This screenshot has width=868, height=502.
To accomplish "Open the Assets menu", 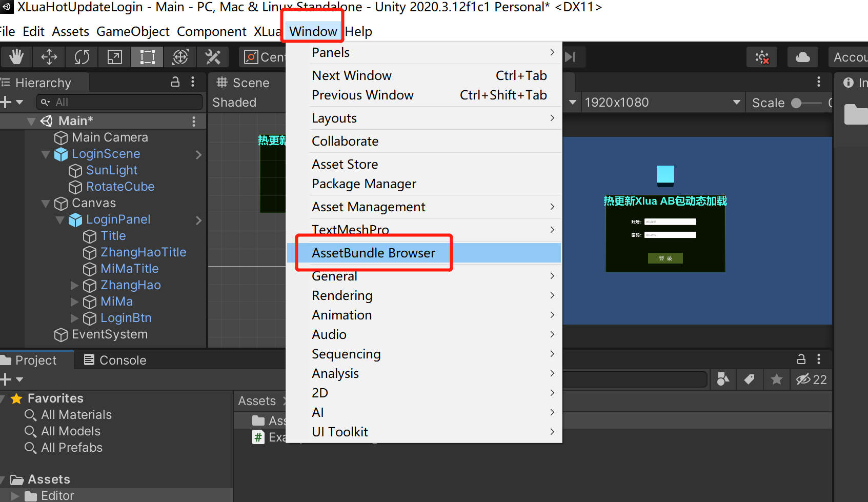I will point(71,31).
